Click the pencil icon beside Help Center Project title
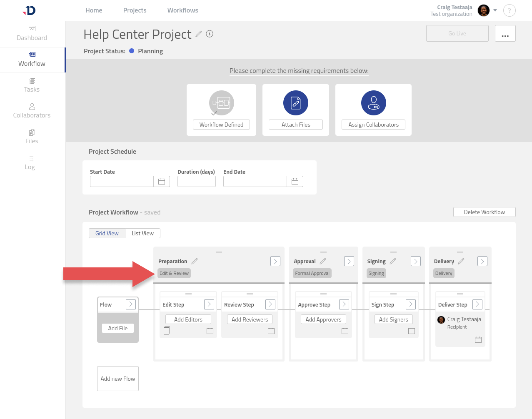 (x=199, y=34)
